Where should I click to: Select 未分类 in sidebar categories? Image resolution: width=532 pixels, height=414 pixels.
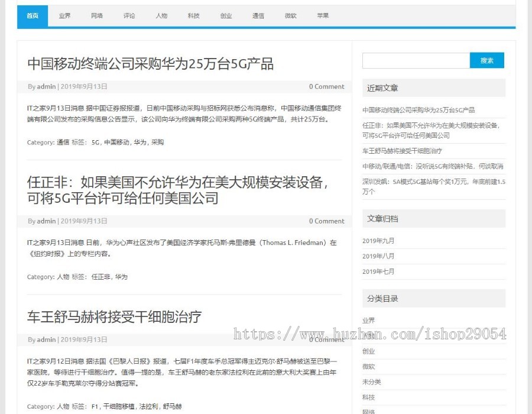[x=371, y=382]
